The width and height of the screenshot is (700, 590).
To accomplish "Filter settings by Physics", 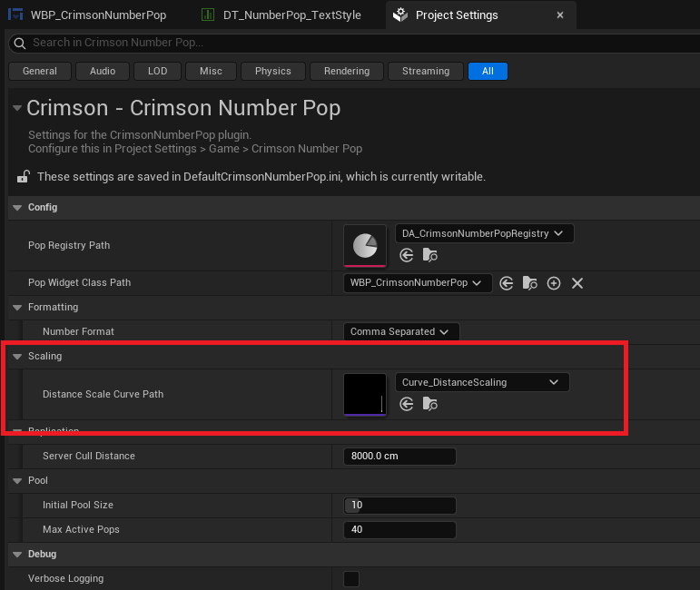I will pyautogui.click(x=272, y=72).
